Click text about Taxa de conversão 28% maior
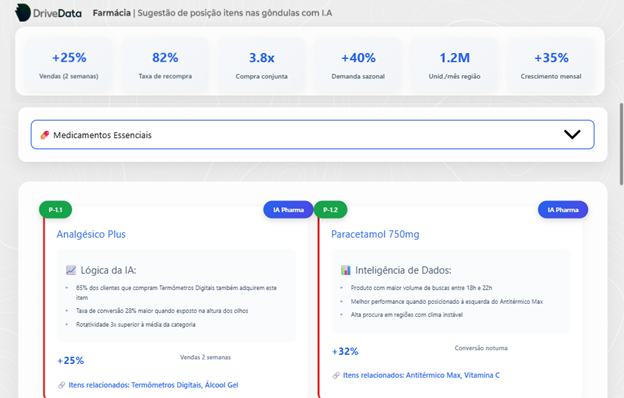 [x=162, y=310]
